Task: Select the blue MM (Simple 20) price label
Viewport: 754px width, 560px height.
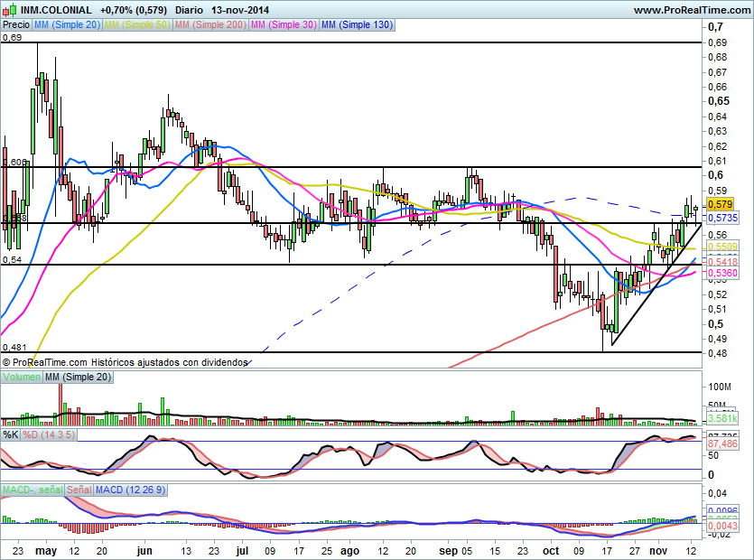Action: pyautogui.click(x=67, y=25)
